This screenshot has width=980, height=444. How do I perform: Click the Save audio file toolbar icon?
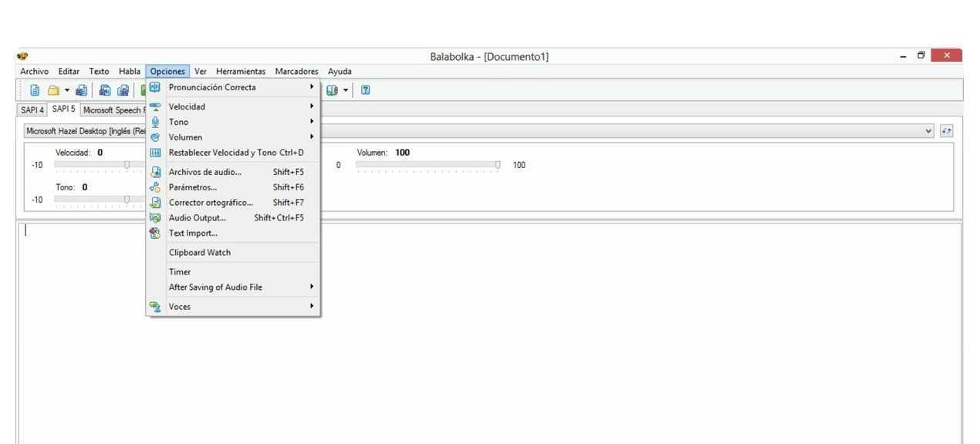click(105, 90)
